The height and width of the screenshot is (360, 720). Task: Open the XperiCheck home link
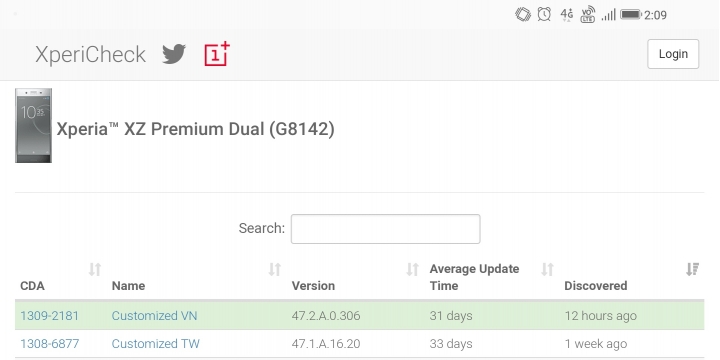[x=90, y=54]
